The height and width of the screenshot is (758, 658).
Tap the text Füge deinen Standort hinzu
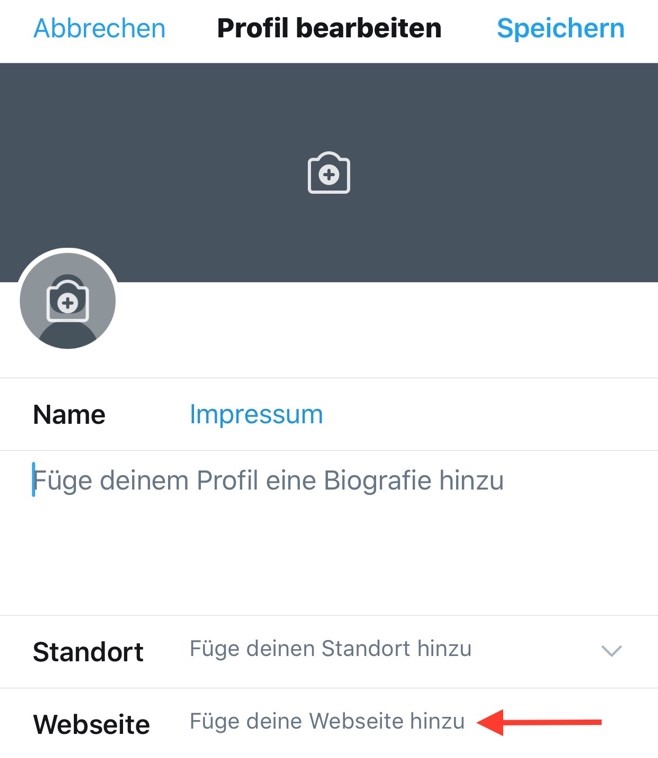331,649
